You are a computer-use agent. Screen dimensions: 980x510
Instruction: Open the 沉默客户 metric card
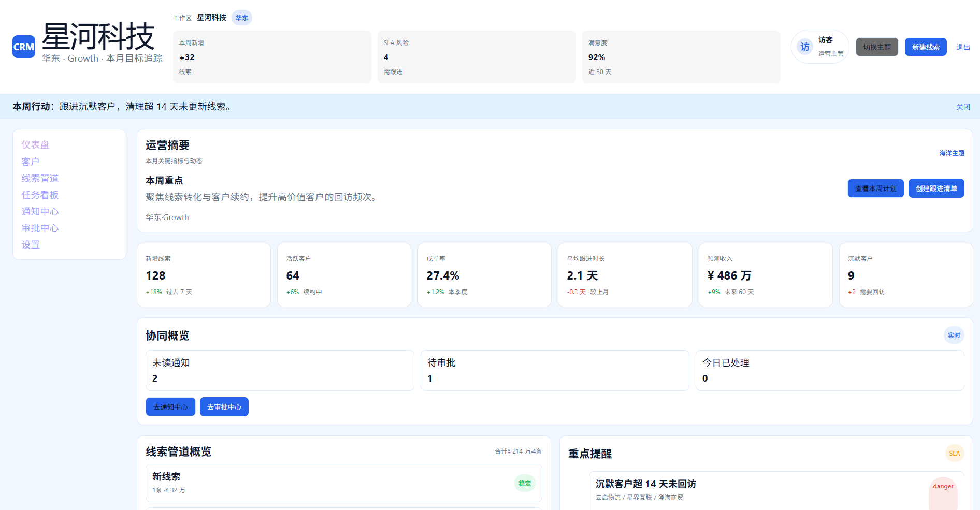pos(905,275)
